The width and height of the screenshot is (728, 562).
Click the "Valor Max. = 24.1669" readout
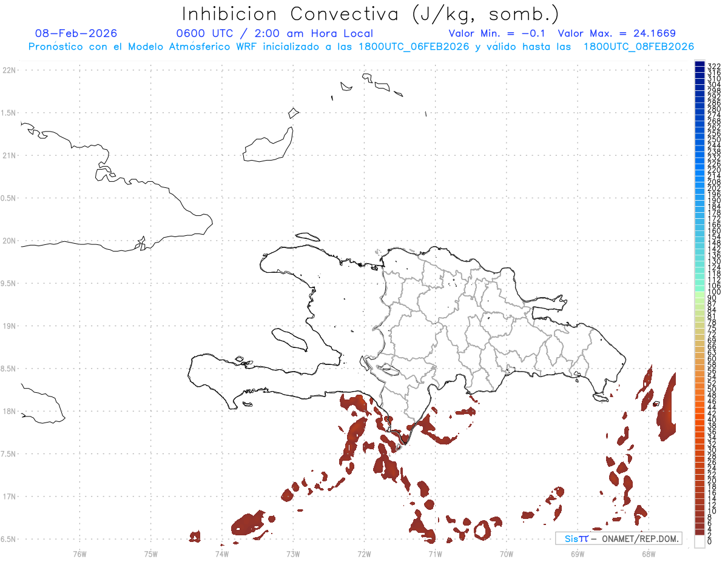(x=616, y=33)
